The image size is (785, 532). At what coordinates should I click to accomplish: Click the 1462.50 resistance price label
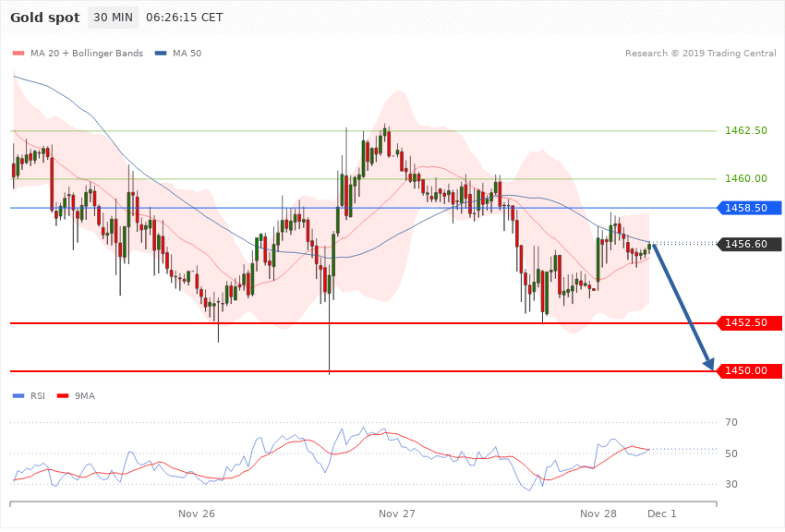pyautogui.click(x=746, y=130)
